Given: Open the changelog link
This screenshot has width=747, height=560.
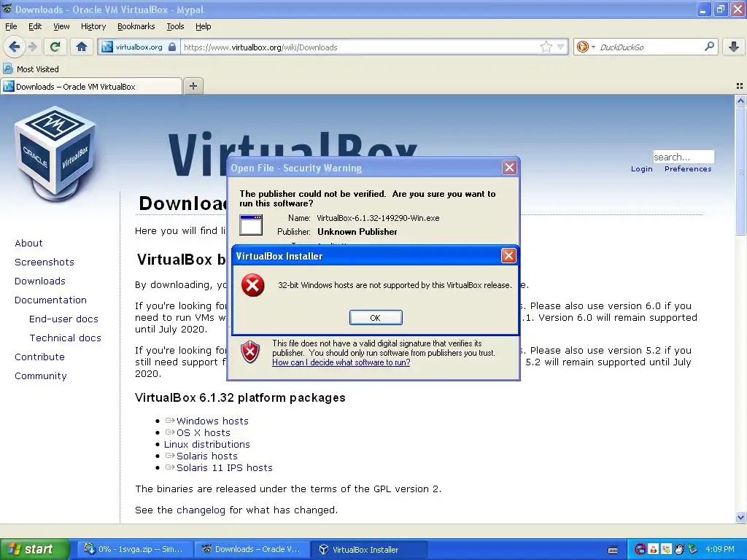Looking at the screenshot, I should (x=201, y=510).
